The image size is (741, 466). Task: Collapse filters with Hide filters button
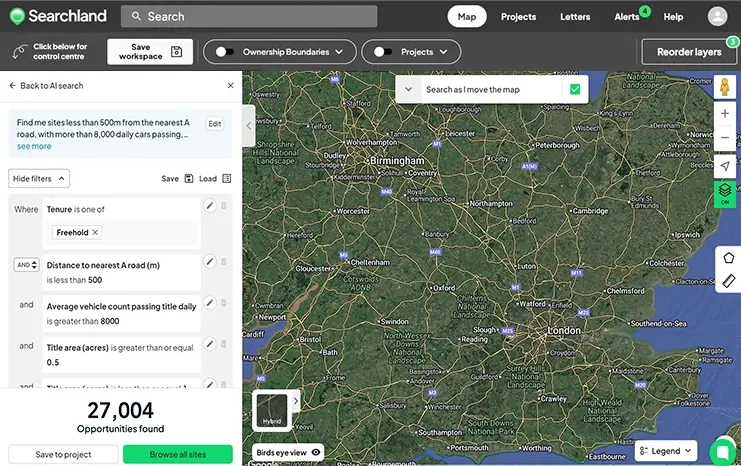(x=39, y=179)
